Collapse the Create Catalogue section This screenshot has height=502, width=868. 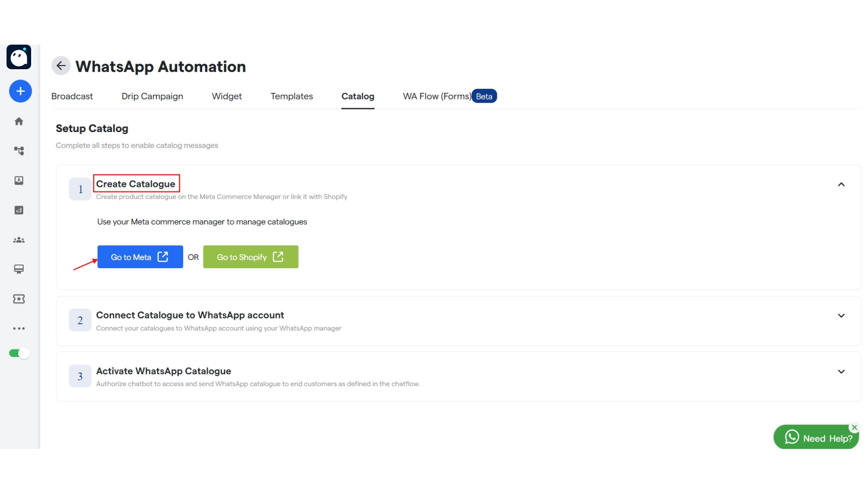pos(841,185)
